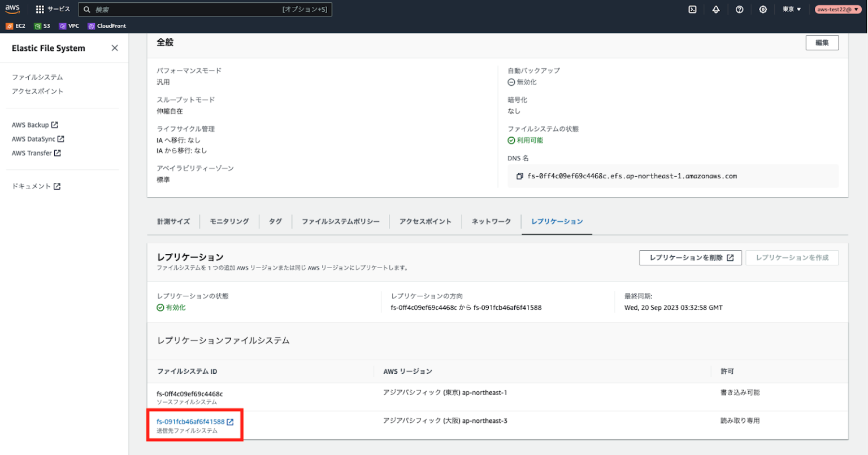Image resolution: width=868 pixels, height=455 pixels.
Task: Open the aws-test22 account menu
Action: 838,9
